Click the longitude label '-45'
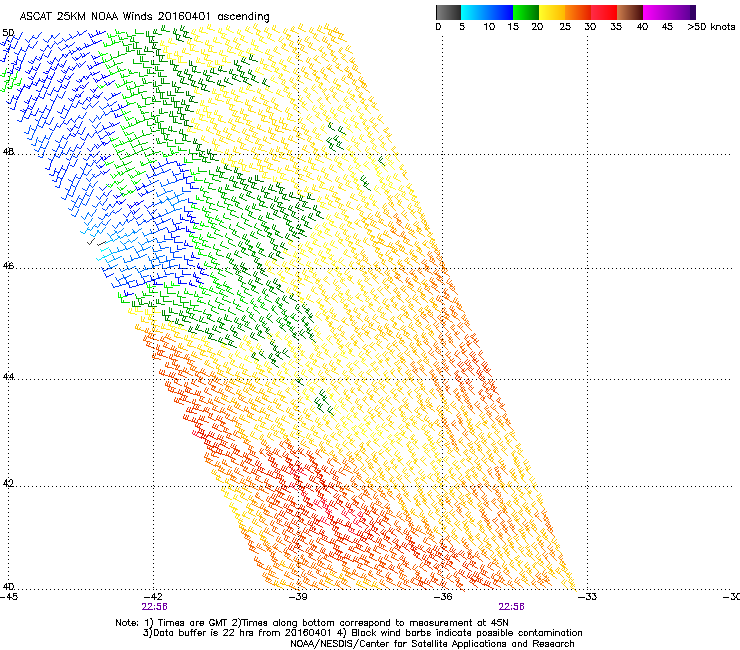740x650 pixels. pyautogui.click(x=9, y=597)
